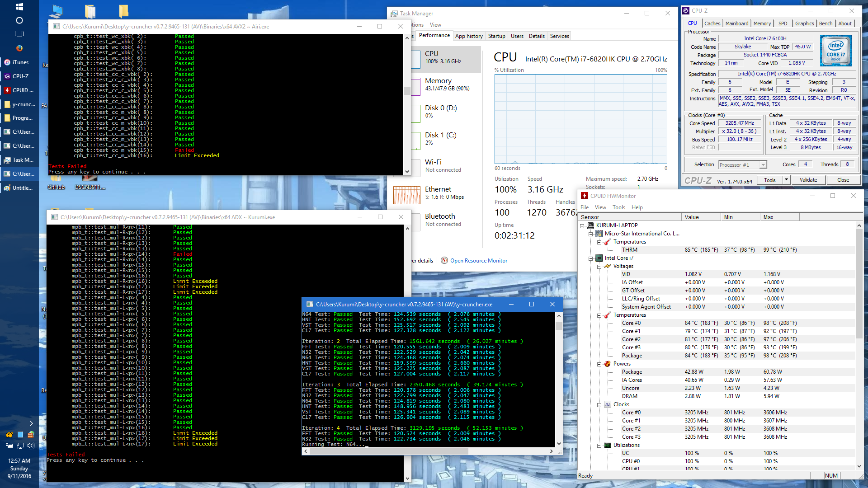The height and width of the screenshot is (488, 868).
Task: Collapse the Micro-Star International node
Action: click(x=590, y=234)
